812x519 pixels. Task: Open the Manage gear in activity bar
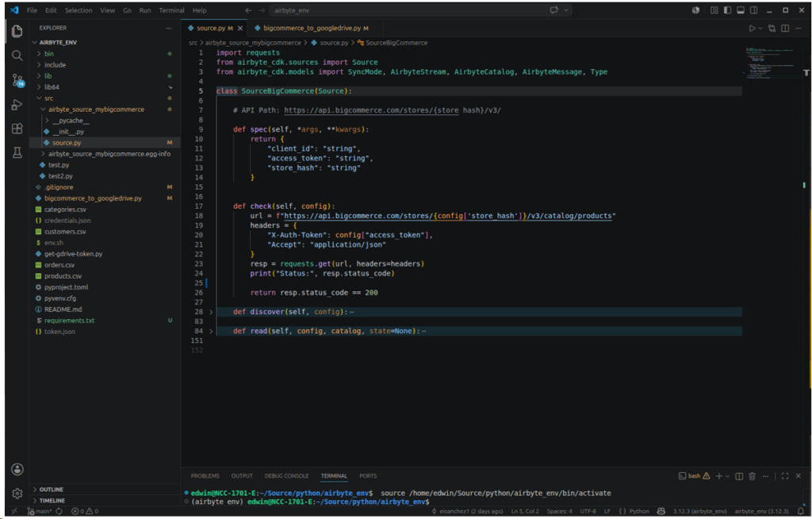click(x=17, y=494)
